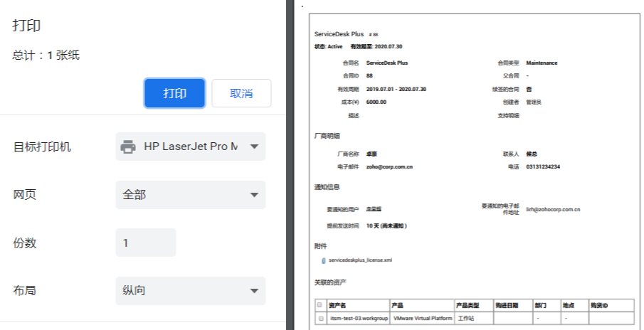Open the servicedeskplus_license.xml attachment link
The width and height of the screenshot is (644, 330).
[360, 260]
